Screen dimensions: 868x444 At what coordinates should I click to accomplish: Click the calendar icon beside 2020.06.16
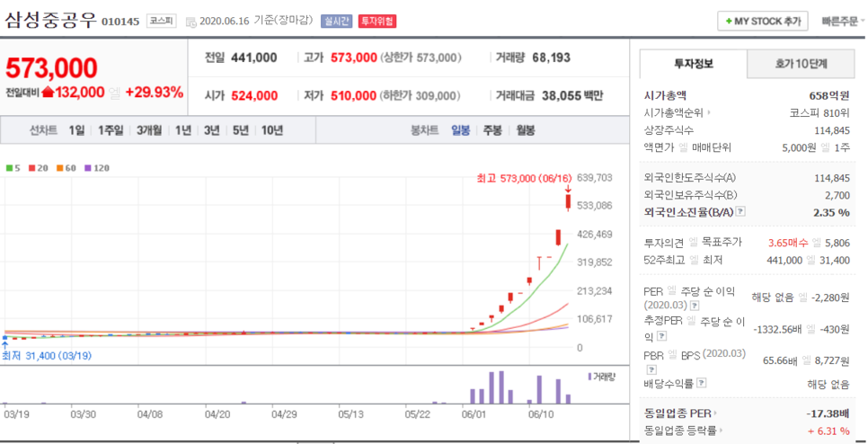(191, 22)
